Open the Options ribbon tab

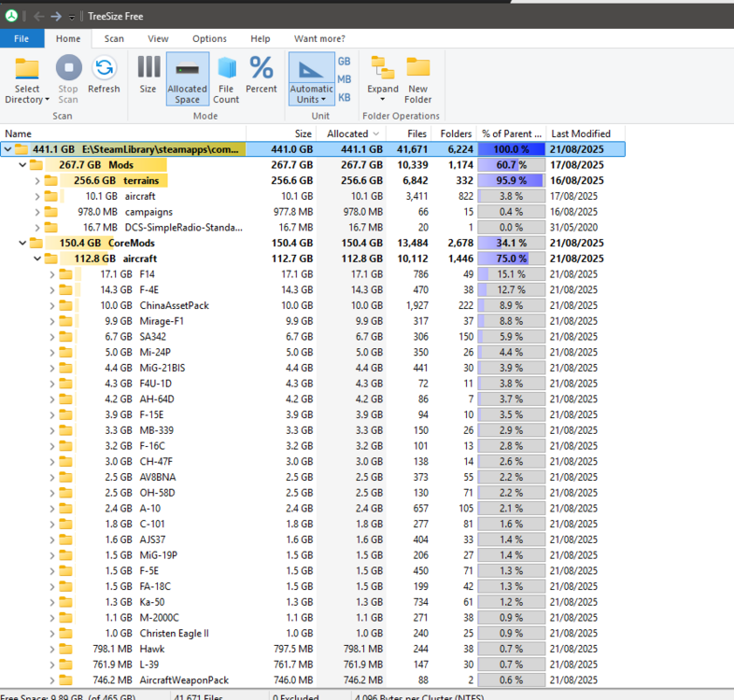tap(209, 38)
